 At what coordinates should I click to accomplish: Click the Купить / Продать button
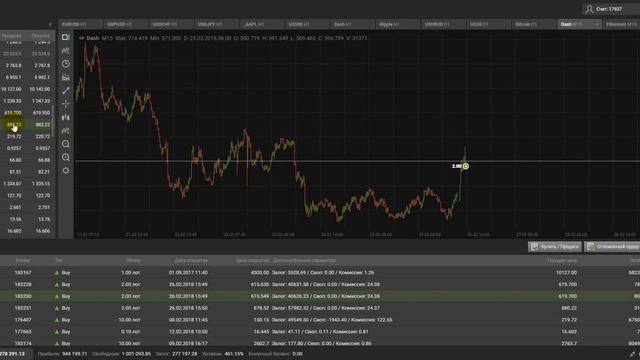tap(555, 247)
